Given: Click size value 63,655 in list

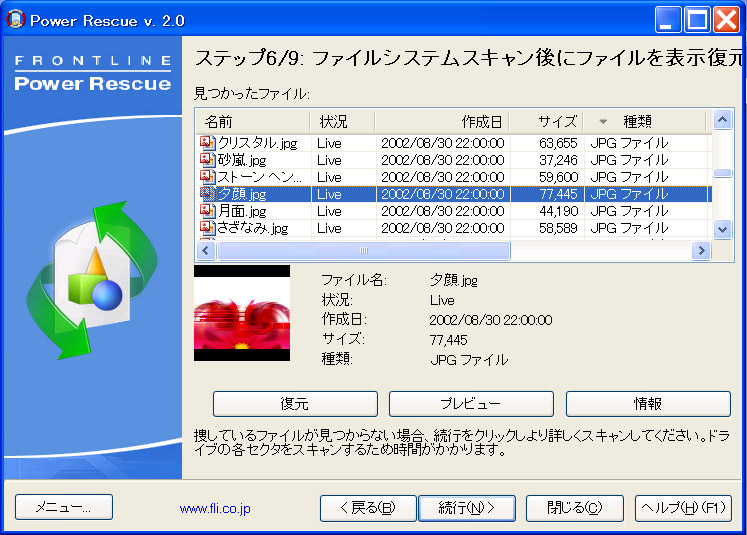Looking at the screenshot, I should pos(558,143).
